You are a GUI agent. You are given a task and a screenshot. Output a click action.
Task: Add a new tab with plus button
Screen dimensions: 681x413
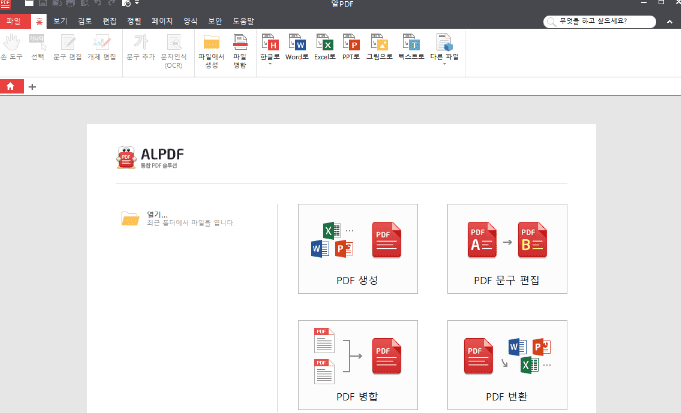click(32, 87)
